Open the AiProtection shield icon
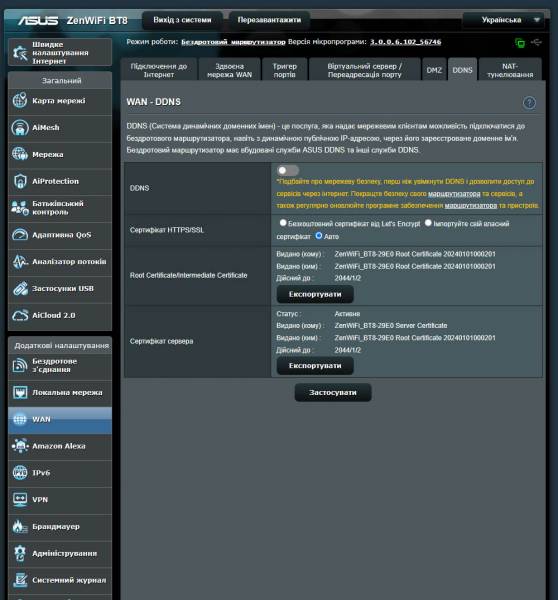558x600 pixels. tap(20, 181)
